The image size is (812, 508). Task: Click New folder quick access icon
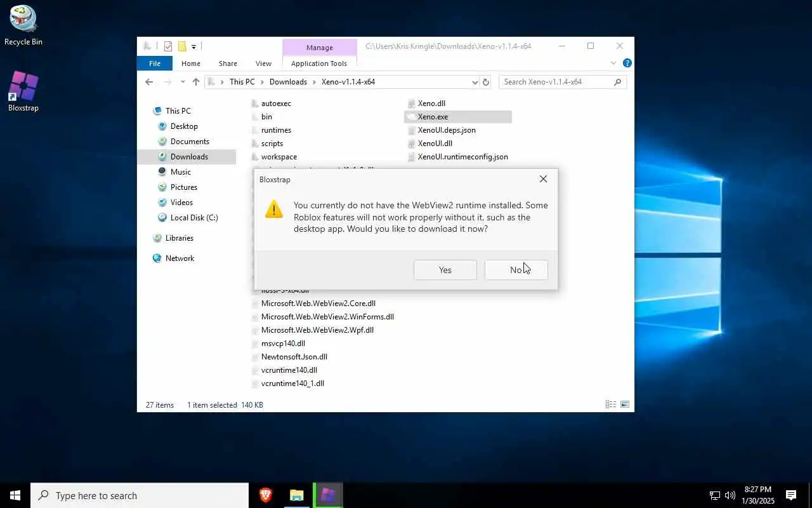pyautogui.click(x=182, y=46)
